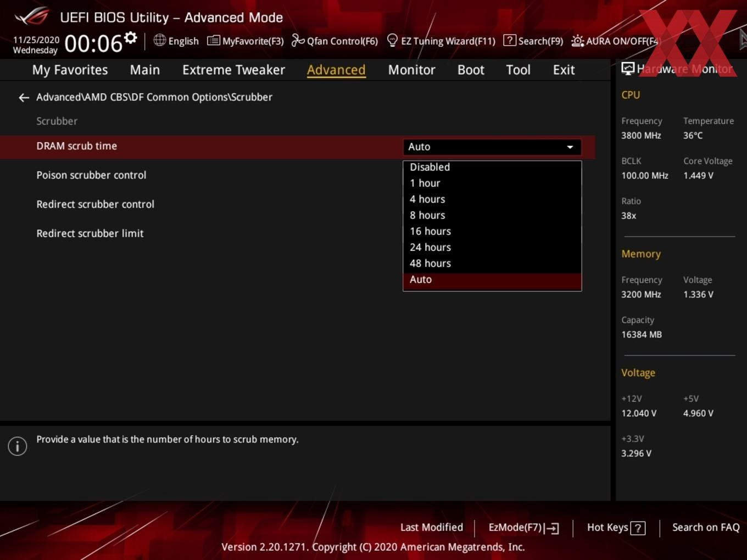Switch to Tool tab

(518, 70)
